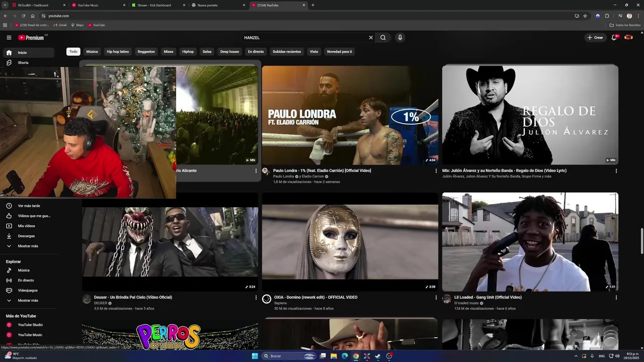644x362 pixels.
Task: Click the Crear button
Action: 595,38
